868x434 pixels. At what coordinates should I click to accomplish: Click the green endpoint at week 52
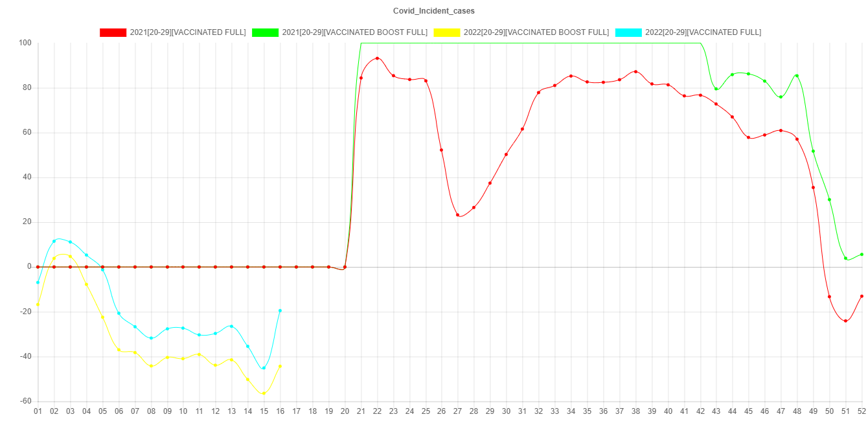point(862,255)
